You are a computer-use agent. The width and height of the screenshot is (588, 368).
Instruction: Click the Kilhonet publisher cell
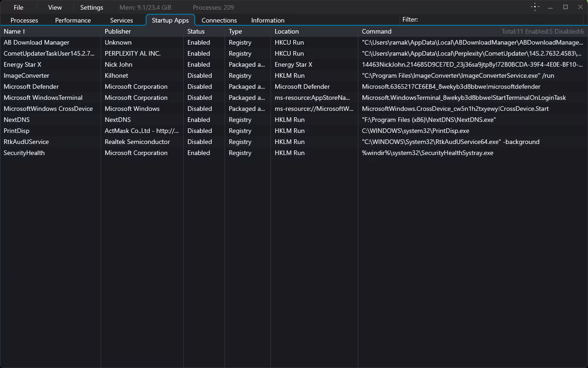coord(117,75)
